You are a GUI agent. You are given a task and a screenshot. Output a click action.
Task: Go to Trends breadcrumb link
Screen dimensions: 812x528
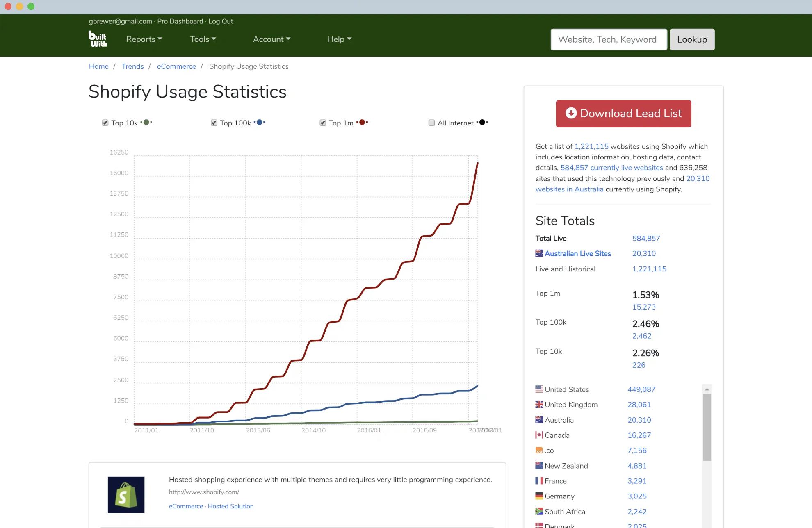coord(132,66)
